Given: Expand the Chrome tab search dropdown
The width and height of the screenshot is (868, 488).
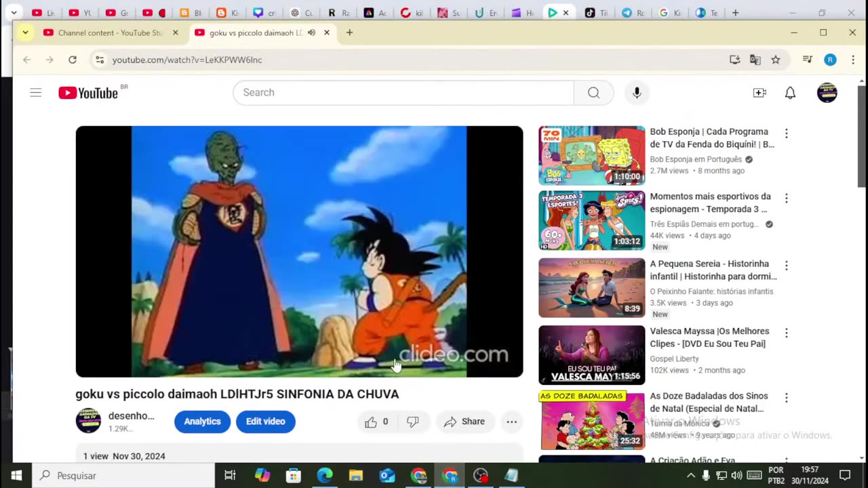Looking at the screenshot, I should (25, 33).
